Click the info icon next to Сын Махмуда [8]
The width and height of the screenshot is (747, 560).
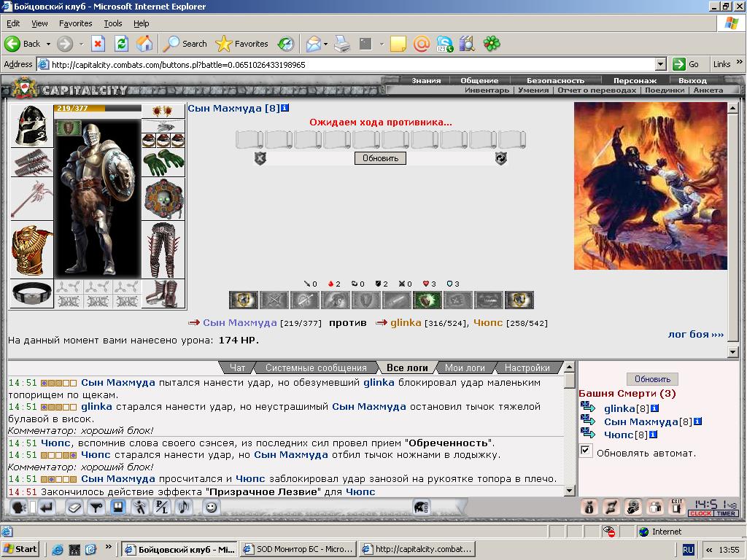point(285,108)
